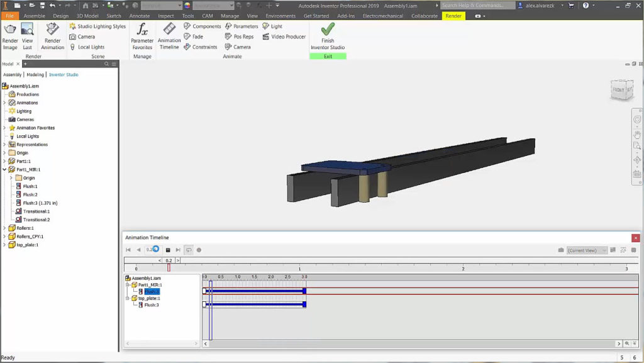Select the Video Producer tool
Screen dimensions: 644x363
click(284, 36)
